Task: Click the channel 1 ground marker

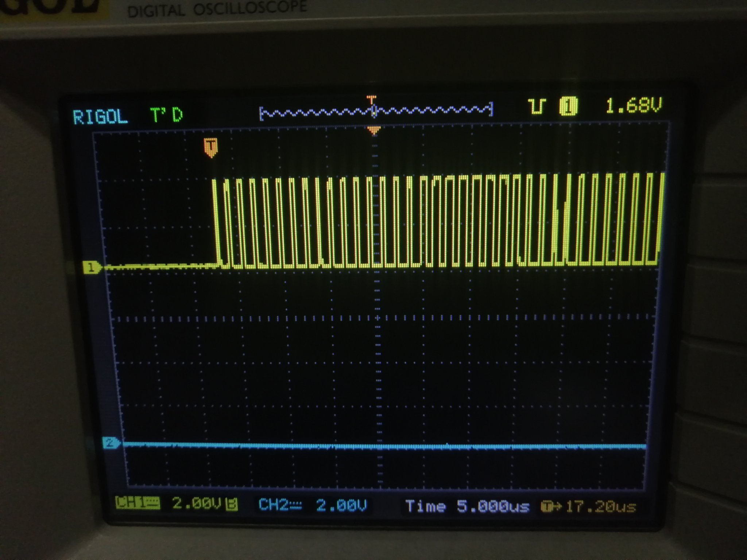Action: [x=93, y=268]
